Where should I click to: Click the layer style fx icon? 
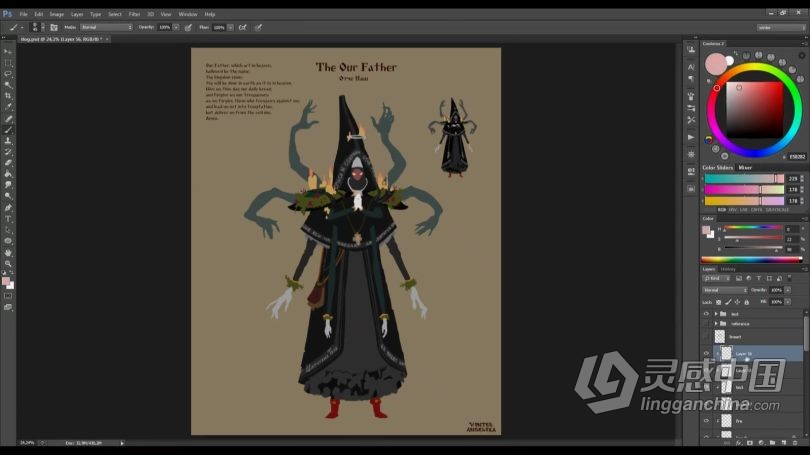point(739,443)
